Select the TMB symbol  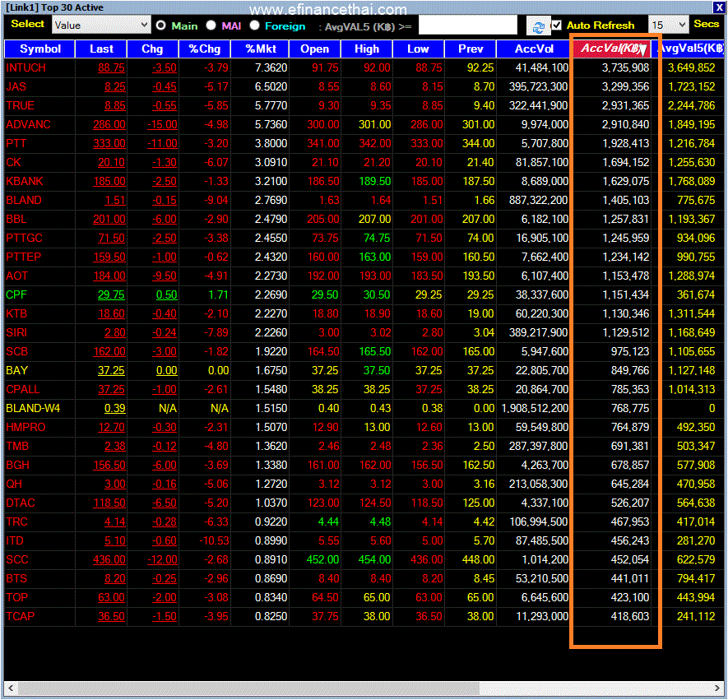17,446
